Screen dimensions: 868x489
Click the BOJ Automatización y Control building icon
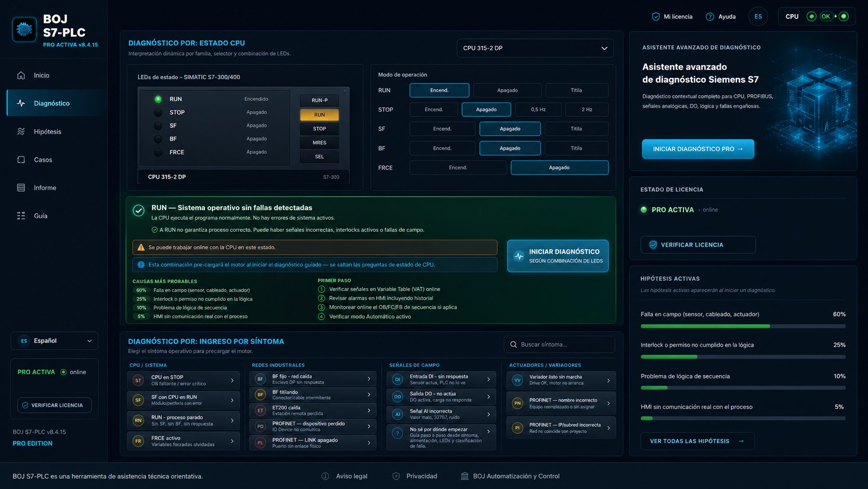465,476
